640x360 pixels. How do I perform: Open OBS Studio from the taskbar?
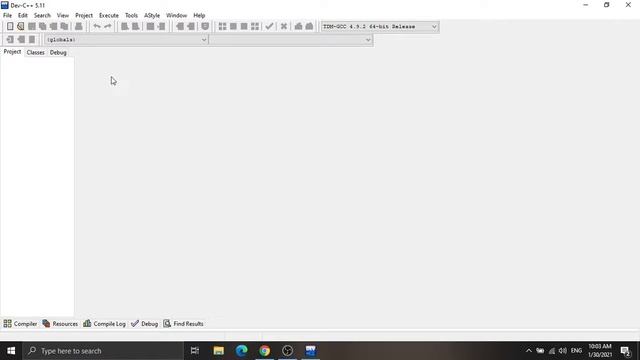(287, 351)
